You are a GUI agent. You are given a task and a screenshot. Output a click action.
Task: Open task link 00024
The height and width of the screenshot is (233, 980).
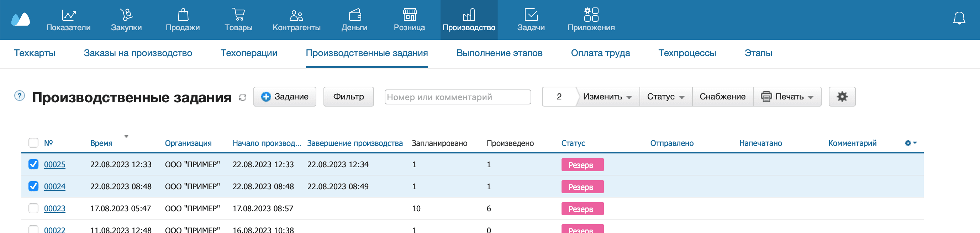[55, 186]
